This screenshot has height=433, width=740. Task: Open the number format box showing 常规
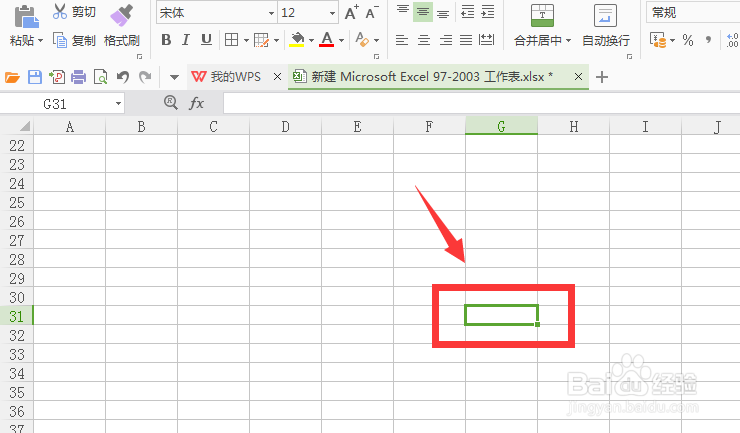(693, 13)
